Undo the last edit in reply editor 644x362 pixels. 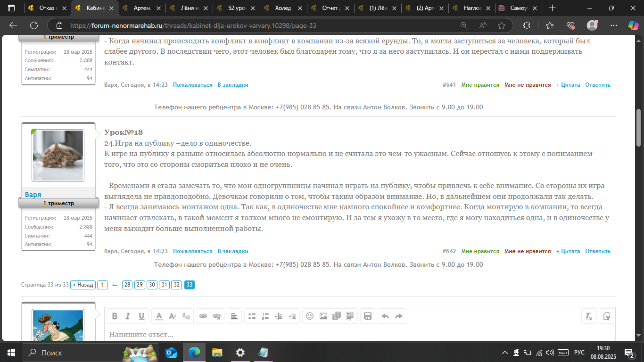click(385, 316)
